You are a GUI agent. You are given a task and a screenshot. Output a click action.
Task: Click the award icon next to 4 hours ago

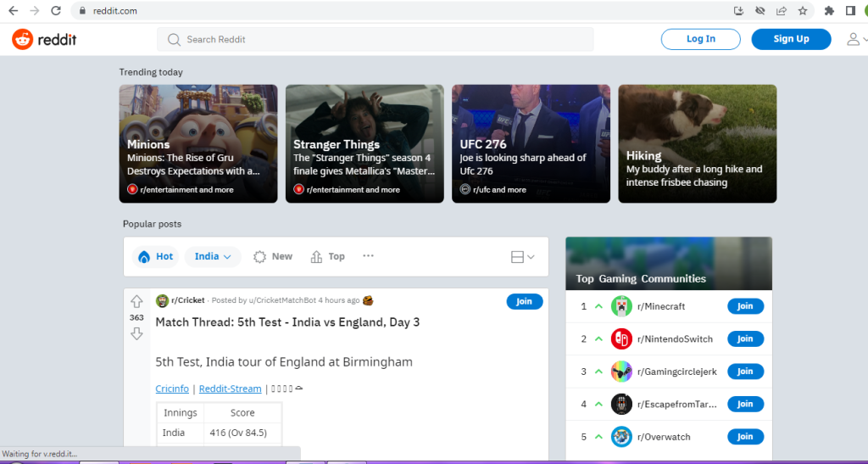tap(368, 300)
